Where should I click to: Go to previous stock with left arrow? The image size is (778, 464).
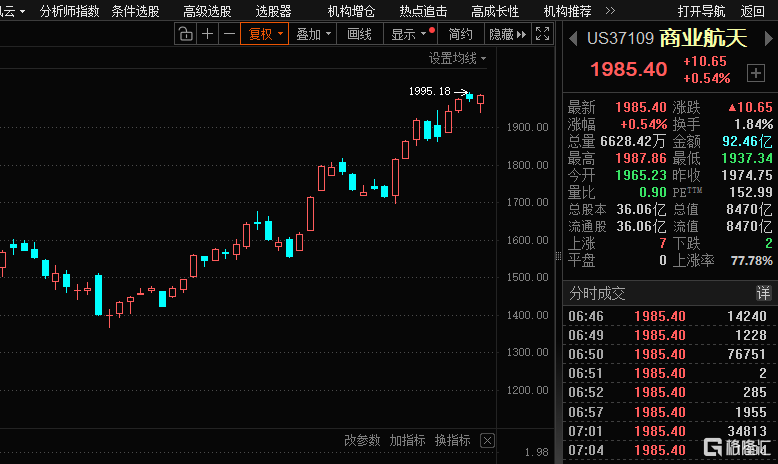pos(573,39)
